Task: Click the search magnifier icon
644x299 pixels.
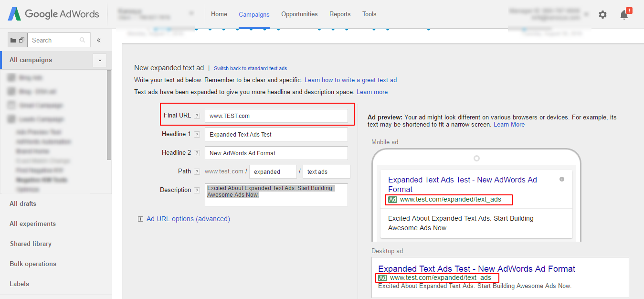Action: 83,40
